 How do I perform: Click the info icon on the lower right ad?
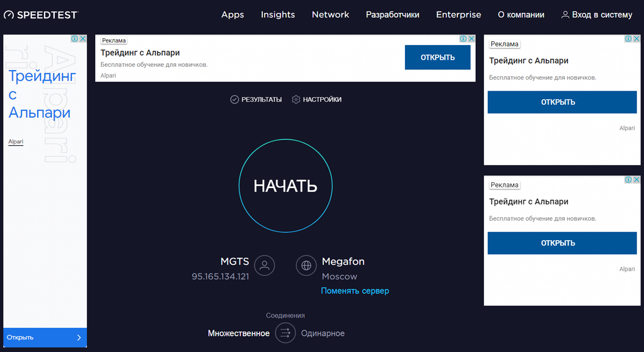[x=628, y=180]
